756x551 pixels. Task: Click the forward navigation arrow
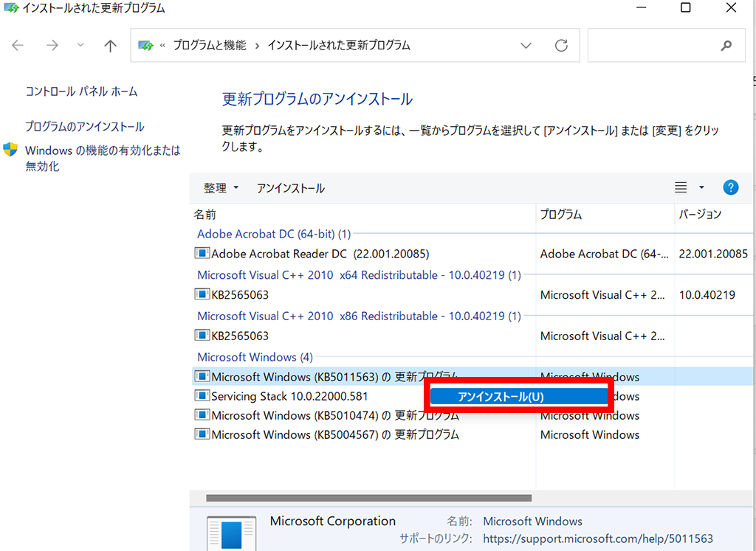click(52, 45)
